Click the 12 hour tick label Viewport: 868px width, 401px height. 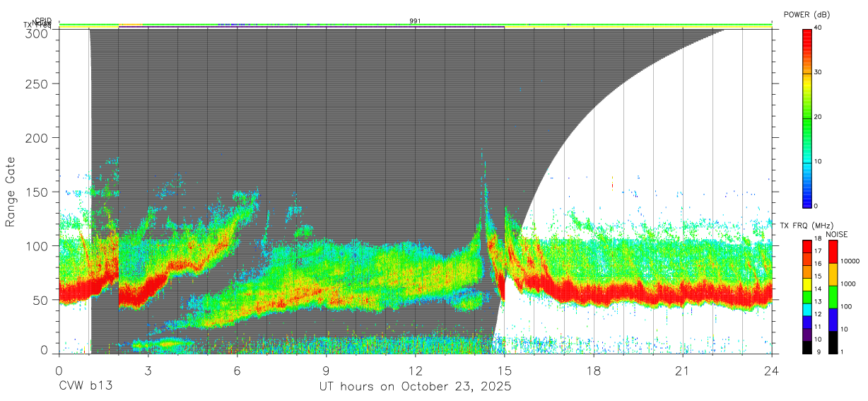(x=415, y=371)
